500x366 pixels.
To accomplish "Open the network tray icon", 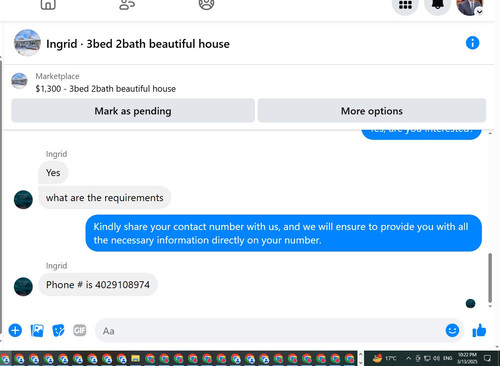I will click(x=427, y=358).
